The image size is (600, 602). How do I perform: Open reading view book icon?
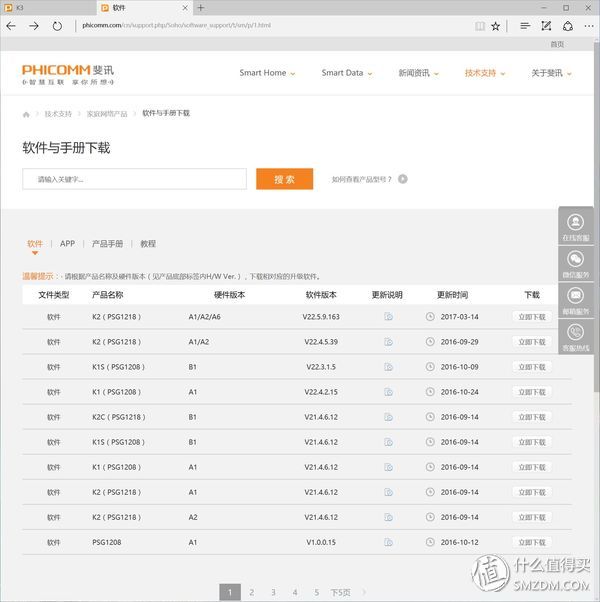(480, 26)
